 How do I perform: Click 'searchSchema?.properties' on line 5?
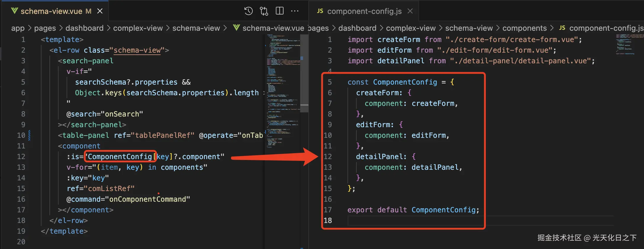pos(126,82)
